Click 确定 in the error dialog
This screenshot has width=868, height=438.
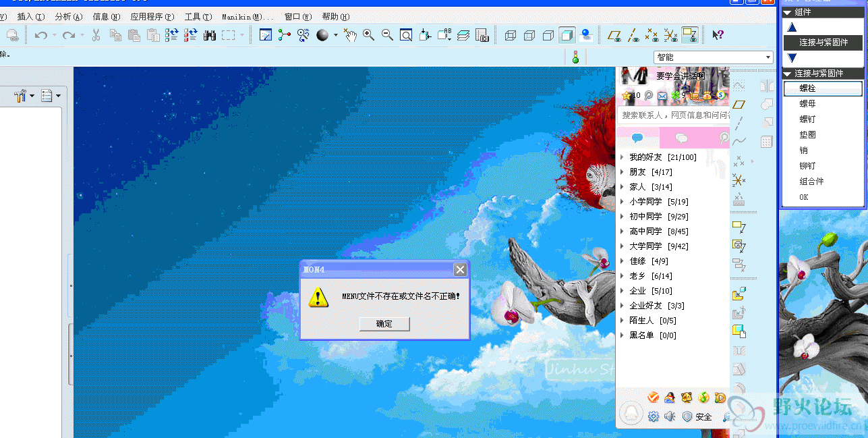[384, 324]
